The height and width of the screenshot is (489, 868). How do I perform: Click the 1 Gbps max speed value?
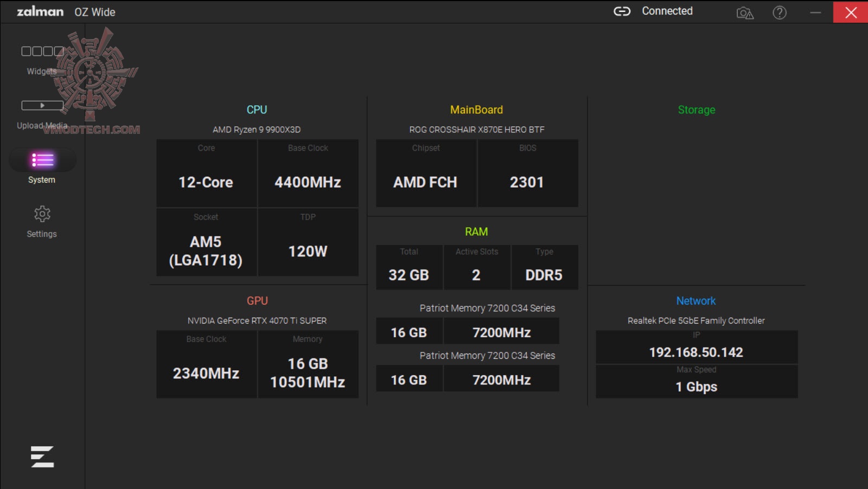click(697, 387)
